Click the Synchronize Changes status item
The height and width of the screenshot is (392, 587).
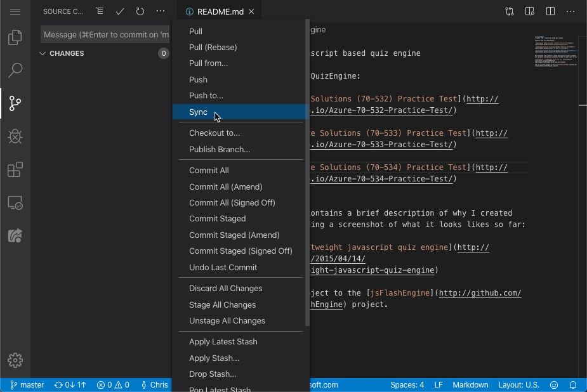point(70,385)
